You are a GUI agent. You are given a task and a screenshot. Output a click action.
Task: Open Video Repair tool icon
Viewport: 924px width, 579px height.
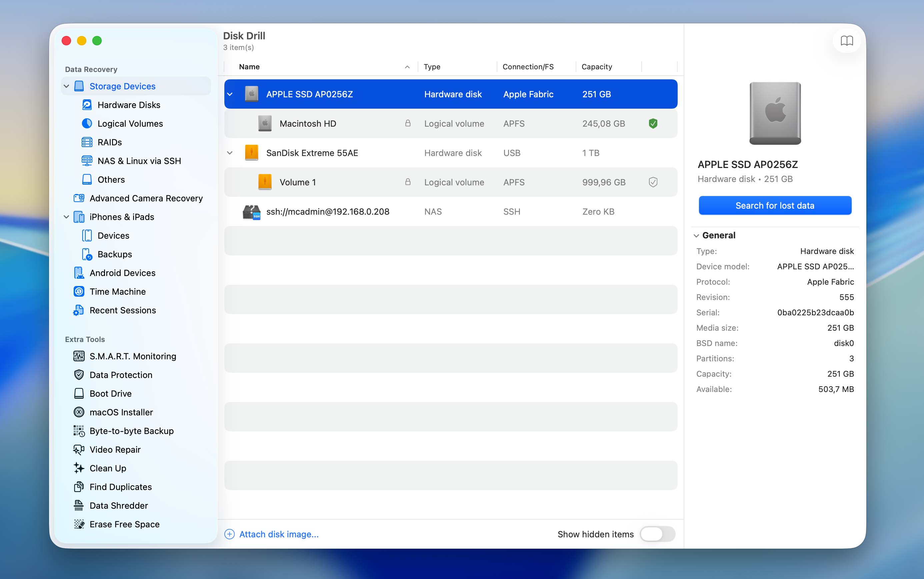[x=79, y=450]
